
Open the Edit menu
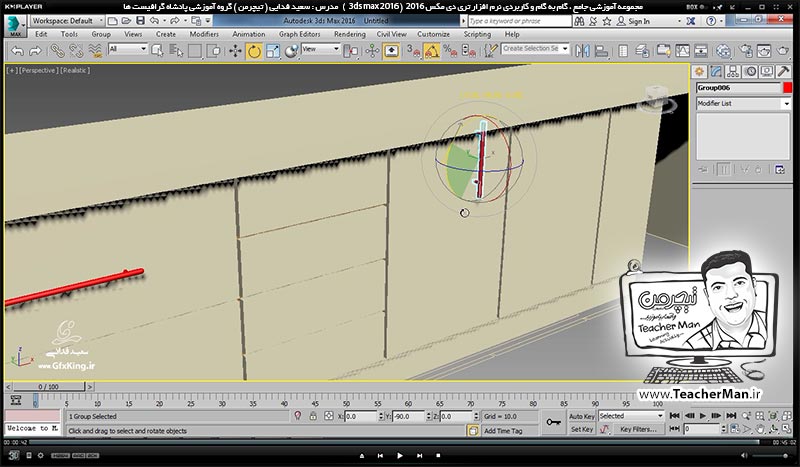coord(41,34)
